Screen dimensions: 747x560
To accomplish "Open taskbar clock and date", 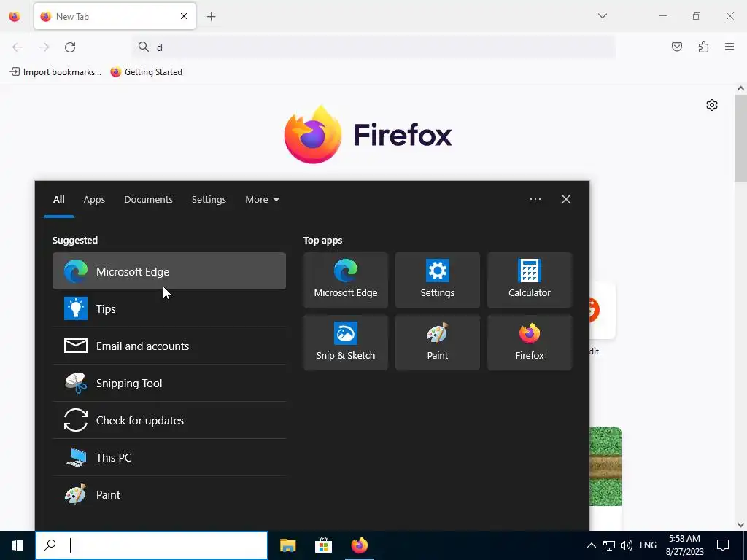I will point(684,545).
